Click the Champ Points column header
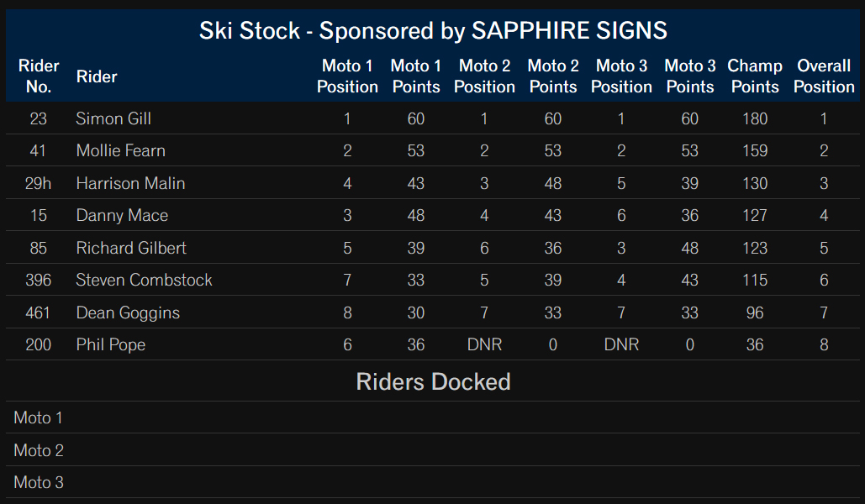The height and width of the screenshot is (504, 865). point(755,76)
